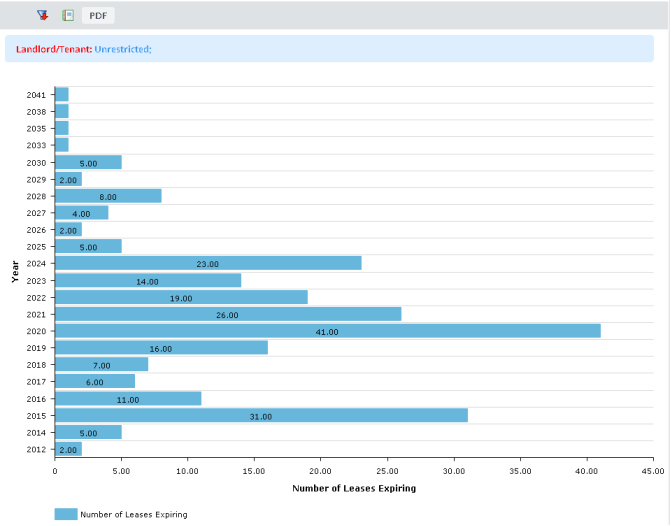
Task: Select the 2028 bar showing 8.00
Action: click(x=108, y=196)
